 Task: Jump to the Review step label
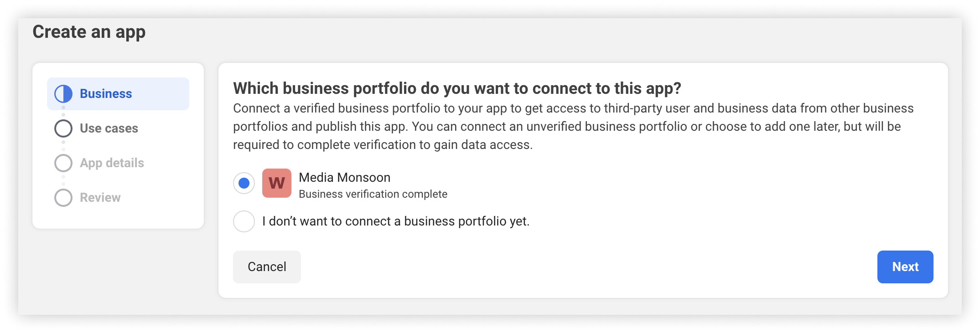(x=100, y=198)
